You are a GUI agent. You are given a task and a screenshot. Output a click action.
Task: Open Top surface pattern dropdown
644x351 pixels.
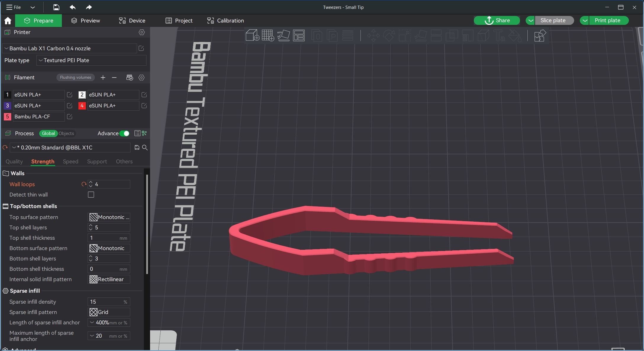109,217
